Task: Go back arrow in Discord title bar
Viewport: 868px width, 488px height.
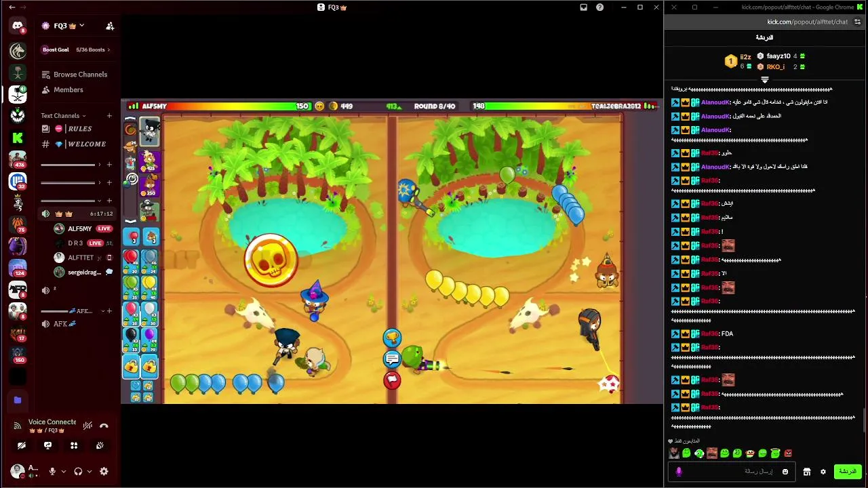Action: click(x=12, y=7)
